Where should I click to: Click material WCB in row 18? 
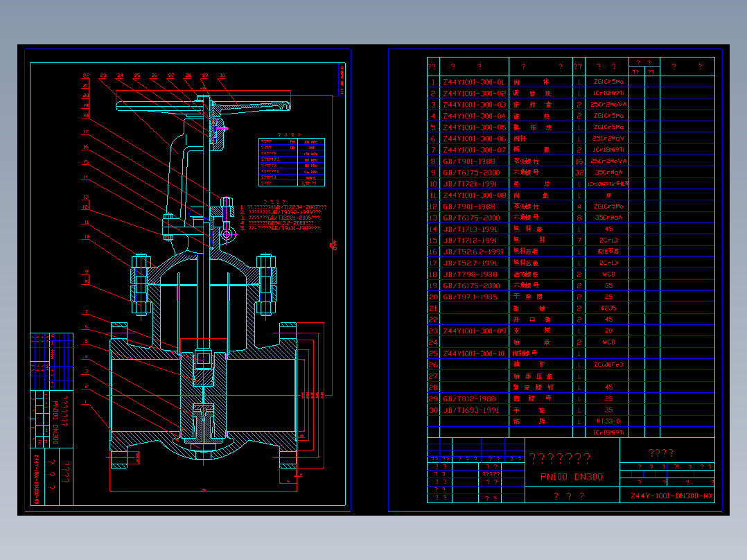(608, 274)
